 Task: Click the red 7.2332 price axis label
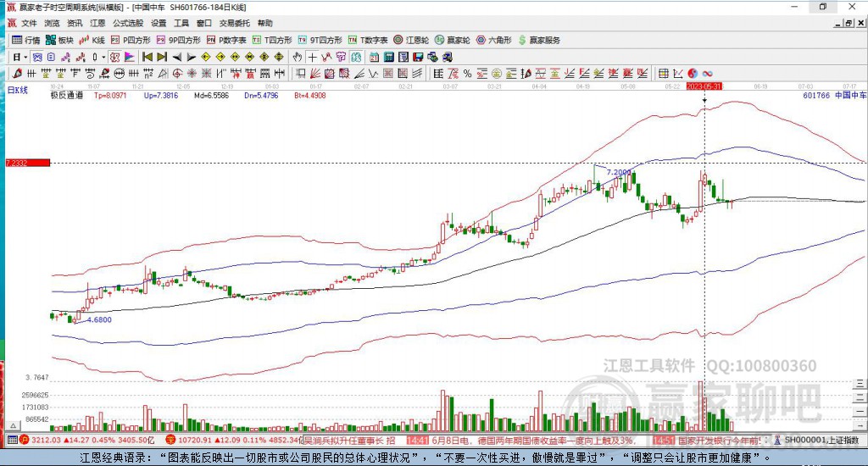28,163
